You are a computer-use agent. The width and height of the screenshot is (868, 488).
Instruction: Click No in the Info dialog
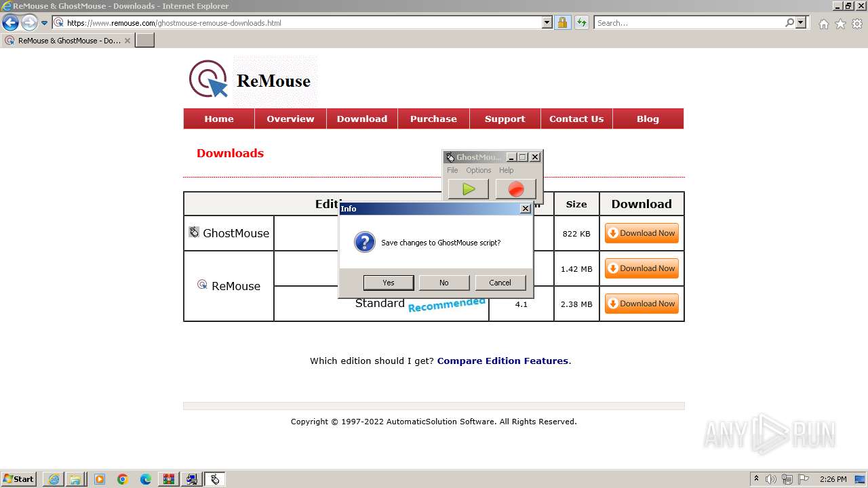click(444, 283)
